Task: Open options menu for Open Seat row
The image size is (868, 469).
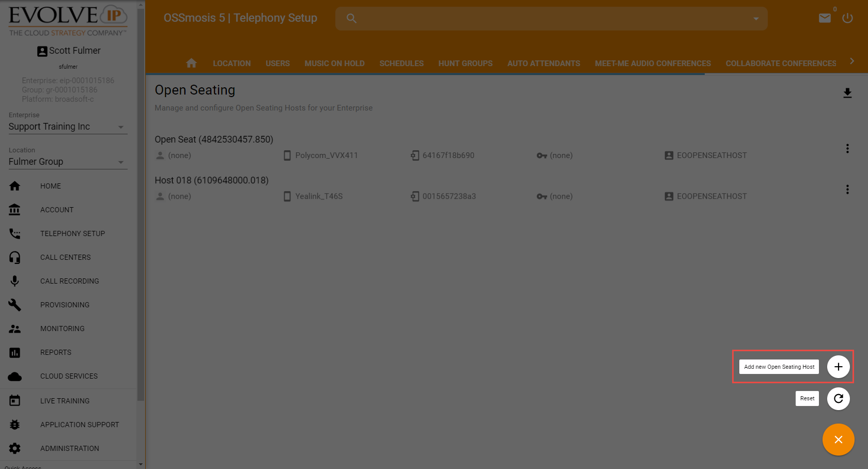Action: pyautogui.click(x=847, y=149)
